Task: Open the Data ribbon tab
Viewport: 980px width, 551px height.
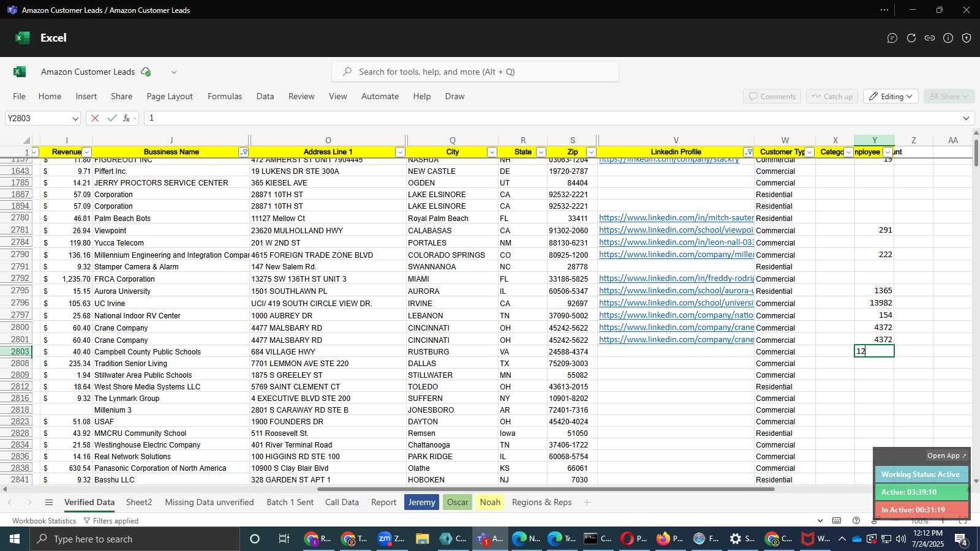Action: [265, 96]
